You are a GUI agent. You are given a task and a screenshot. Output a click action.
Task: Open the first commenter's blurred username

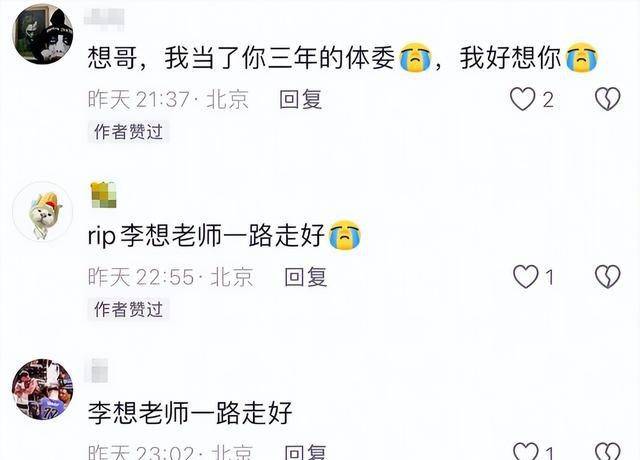pyautogui.click(x=104, y=19)
